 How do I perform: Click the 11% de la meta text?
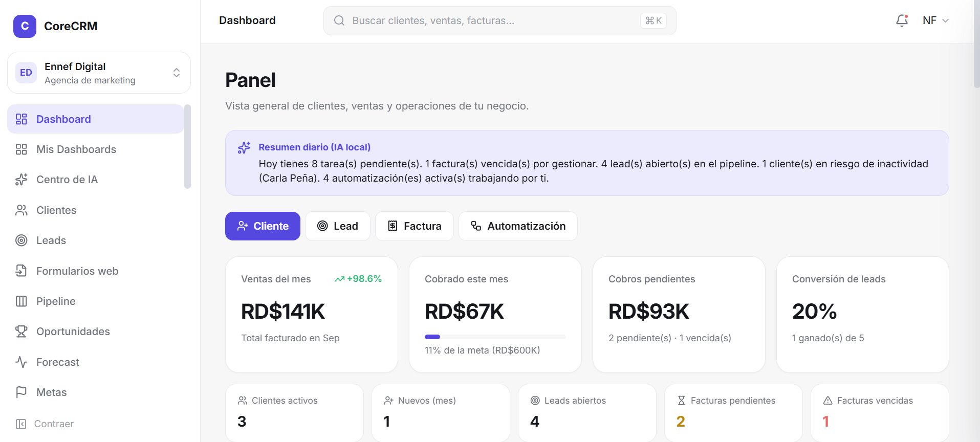pos(482,350)
